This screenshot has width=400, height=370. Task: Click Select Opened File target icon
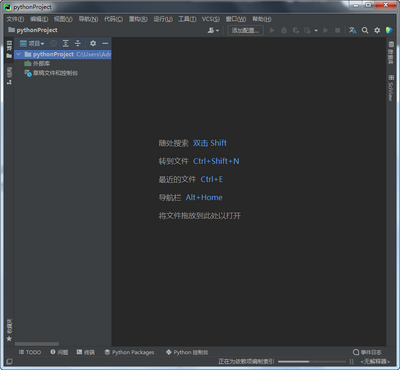53,43
